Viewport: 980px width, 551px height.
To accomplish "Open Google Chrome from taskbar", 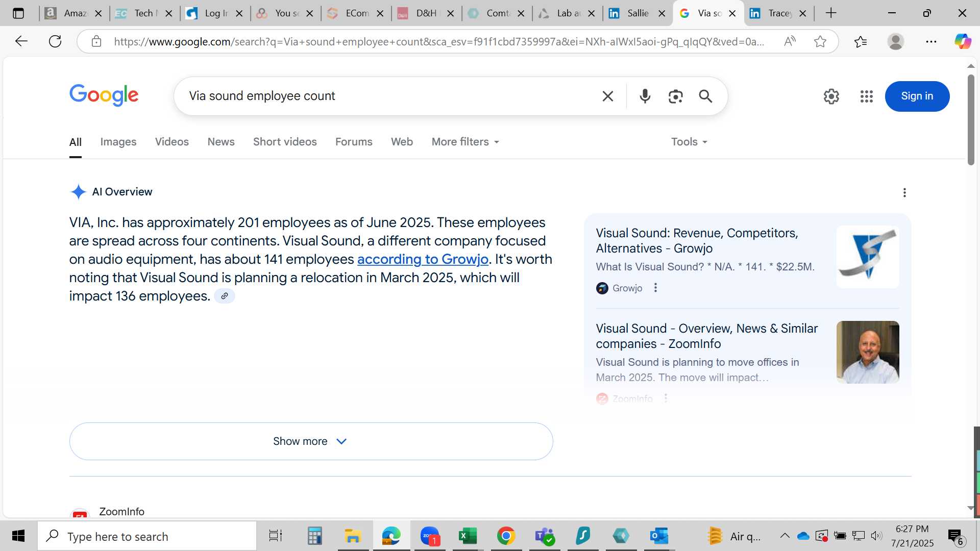I will 506,536.
